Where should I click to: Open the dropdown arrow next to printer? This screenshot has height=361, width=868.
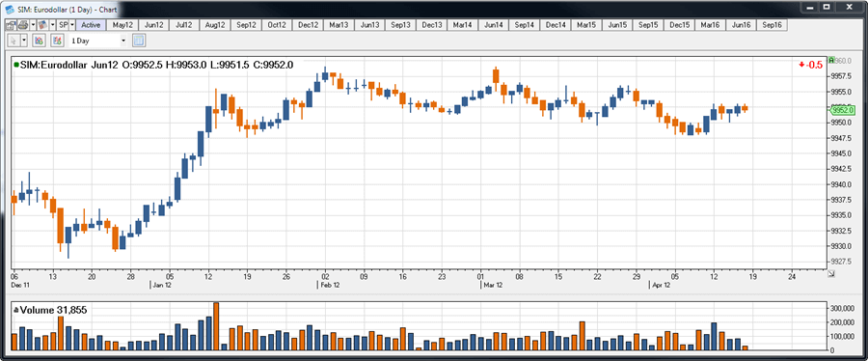coord(33,25)
